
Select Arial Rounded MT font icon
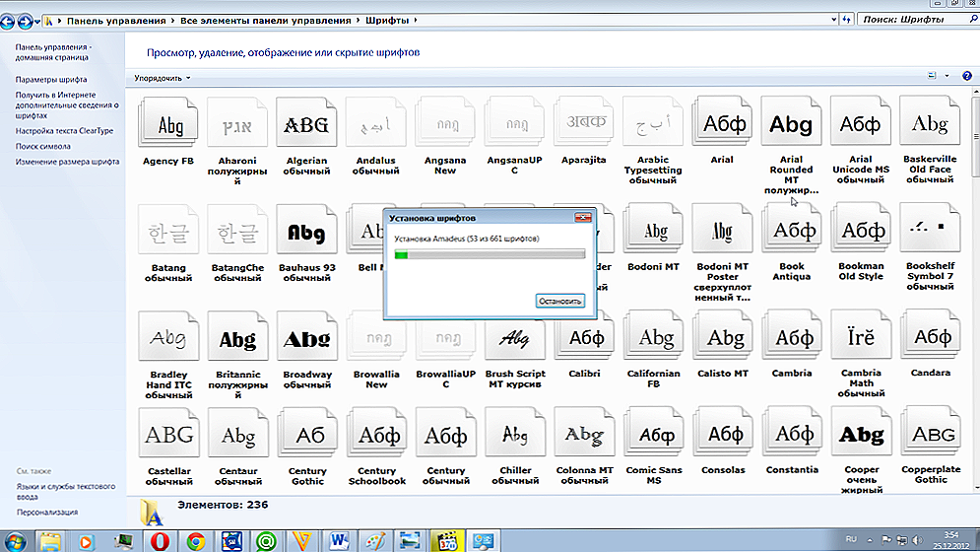point(791,121)
